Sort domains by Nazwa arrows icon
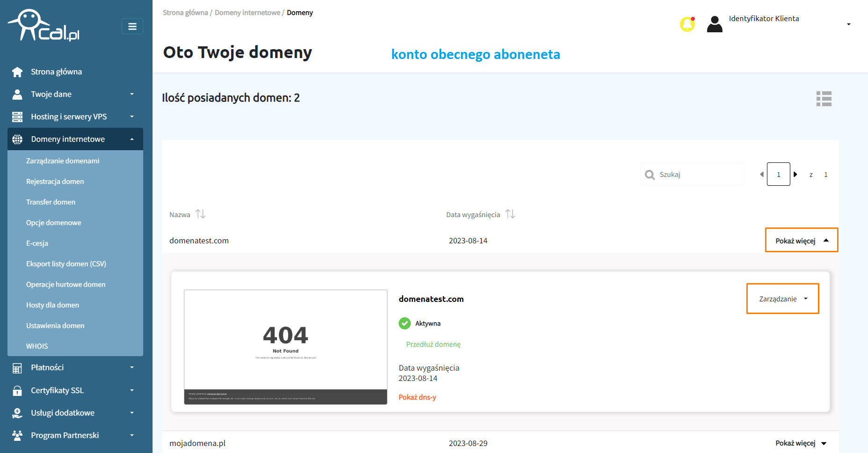 [200, 214]
